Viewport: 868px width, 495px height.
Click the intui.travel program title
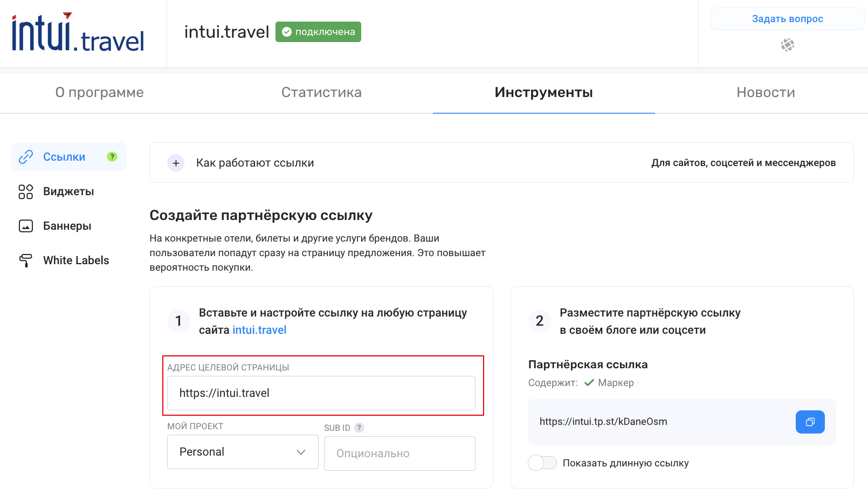click(226, 32)
